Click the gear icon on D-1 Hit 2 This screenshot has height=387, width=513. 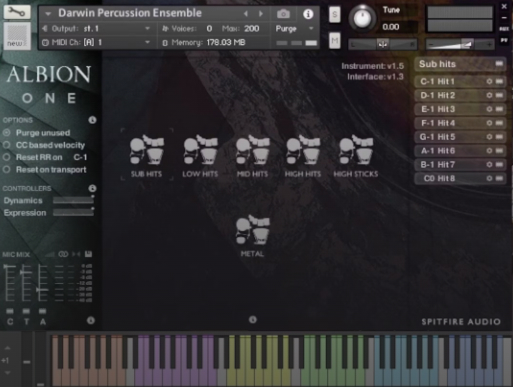point(489,95)
